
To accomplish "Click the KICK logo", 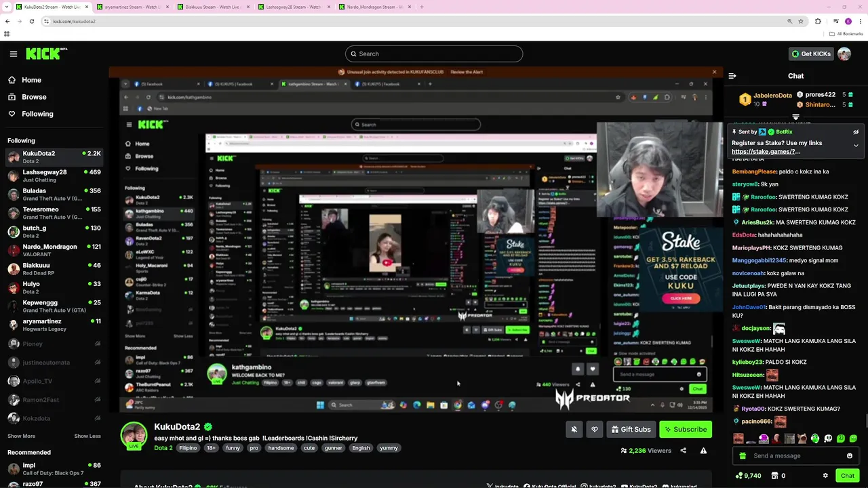I will click(x=46, y=54).
